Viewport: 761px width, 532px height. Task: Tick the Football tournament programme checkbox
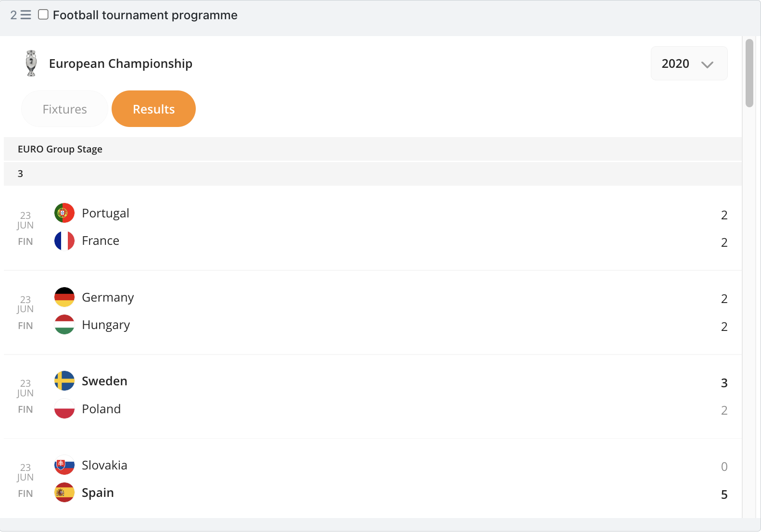coord(43,14)
